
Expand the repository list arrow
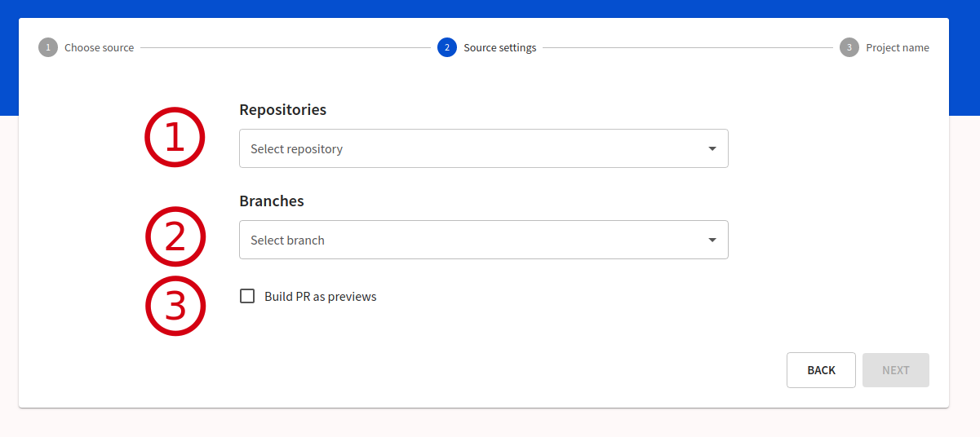click(712, 149)
